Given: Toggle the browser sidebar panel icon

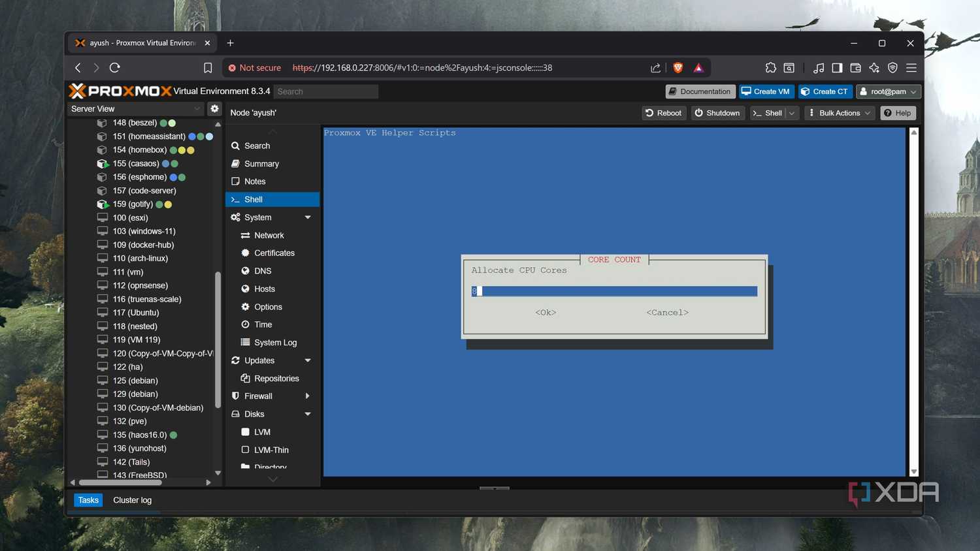Looking at the screenshot, I should [837, 68].
